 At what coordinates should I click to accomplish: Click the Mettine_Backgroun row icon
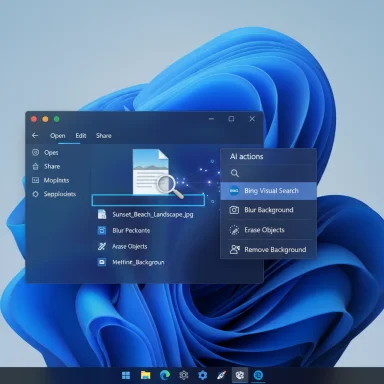[102, 262]
